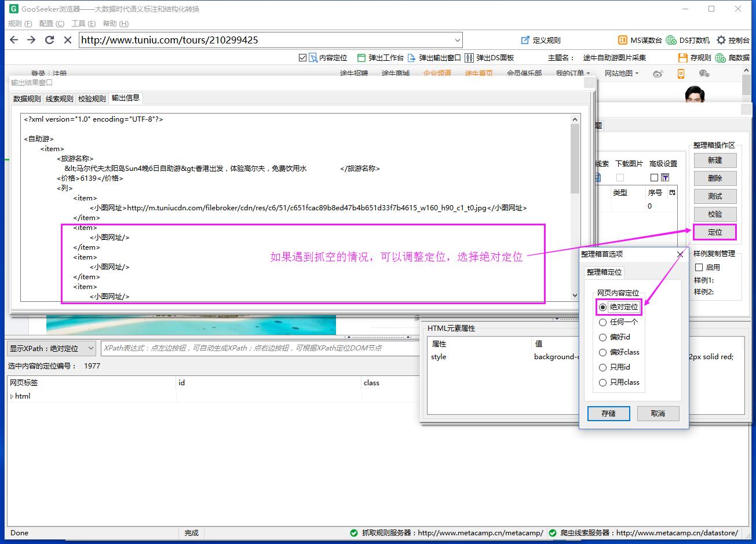Click the orange mobile phone icon

click(x=681, y=74)
